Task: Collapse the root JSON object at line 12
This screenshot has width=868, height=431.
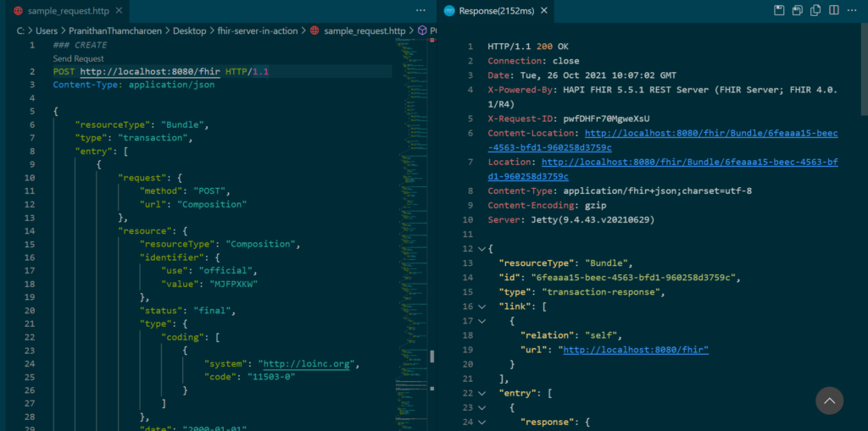Action: pyautogui.click(x=481, y=248)
